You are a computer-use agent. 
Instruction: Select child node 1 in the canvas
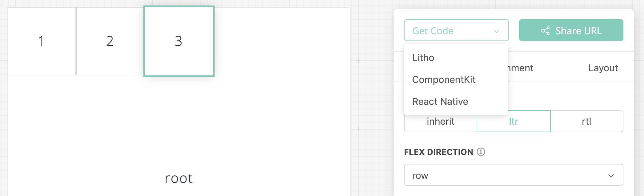(41, 41)
